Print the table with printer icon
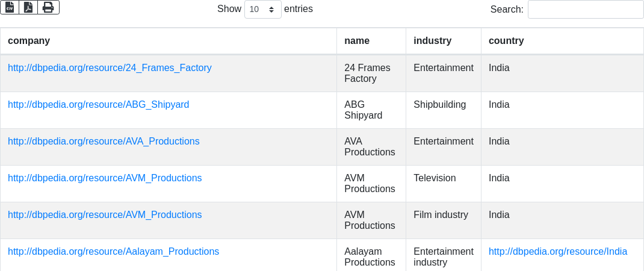This screenshot has width=644, height=271. click(x=48, y=7)
